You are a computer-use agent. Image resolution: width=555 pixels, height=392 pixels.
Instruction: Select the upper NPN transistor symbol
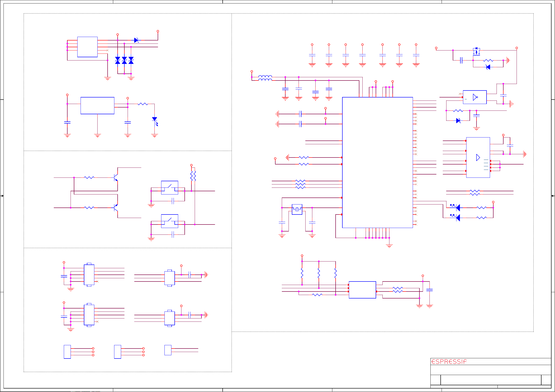click(116, 178)
